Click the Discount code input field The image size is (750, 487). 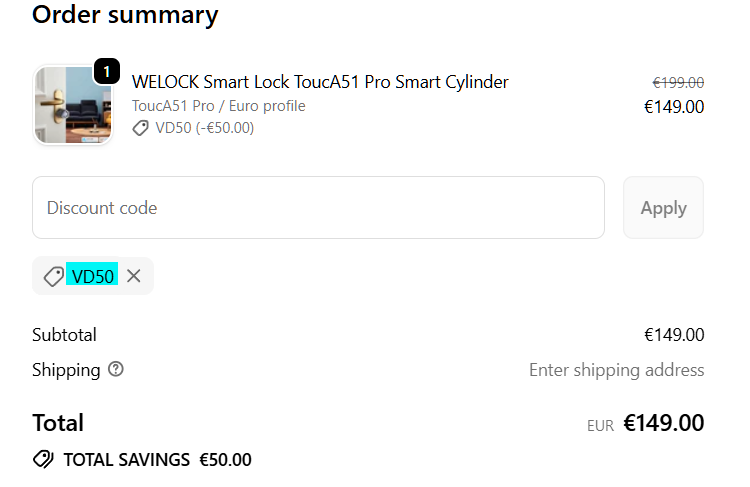318,208
